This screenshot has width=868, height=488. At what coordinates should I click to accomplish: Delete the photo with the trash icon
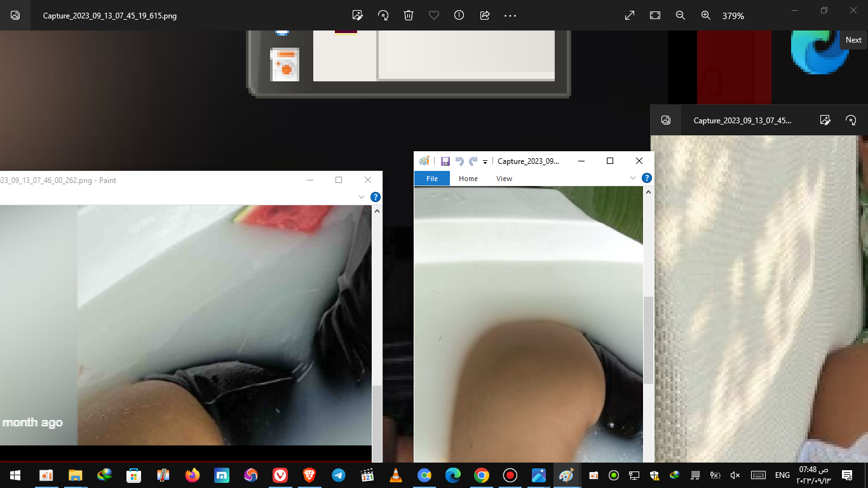409,15
